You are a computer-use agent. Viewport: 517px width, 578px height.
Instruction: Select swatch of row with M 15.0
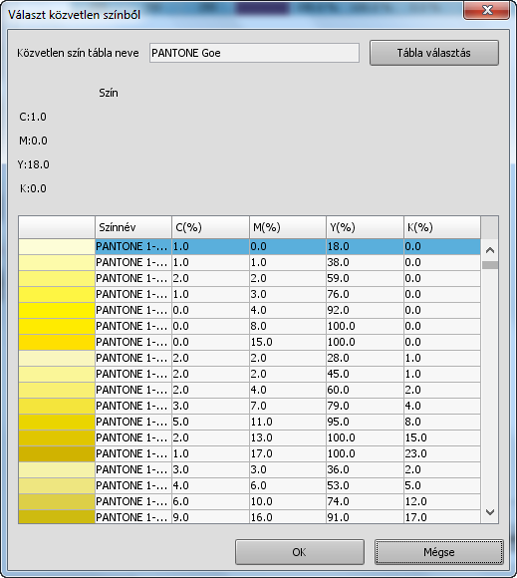click(57, 342)
